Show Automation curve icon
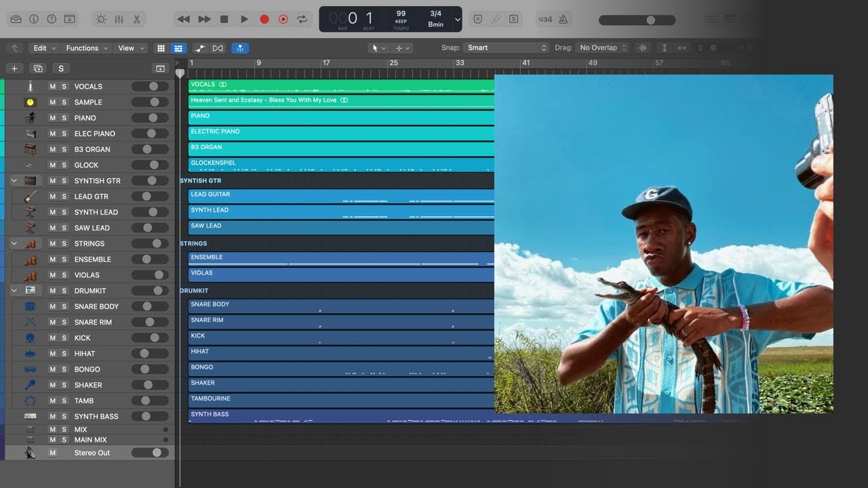Screen dimensions: 868x488 click(199, 48)
